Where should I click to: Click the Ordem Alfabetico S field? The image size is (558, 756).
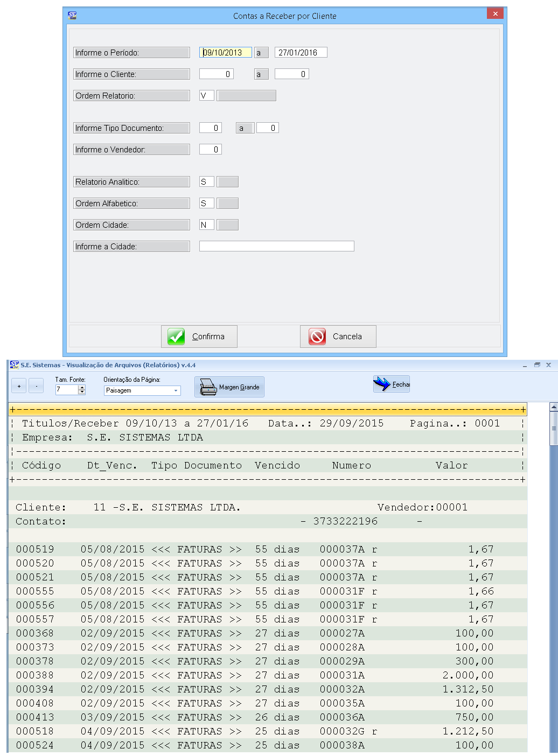pyautogui.click(x=206, y=204)
